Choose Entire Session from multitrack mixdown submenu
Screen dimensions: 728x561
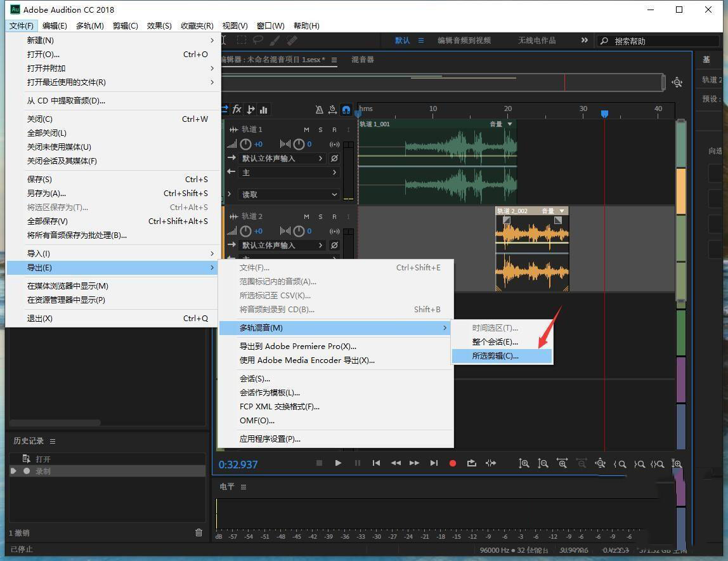tap(502, 342)
